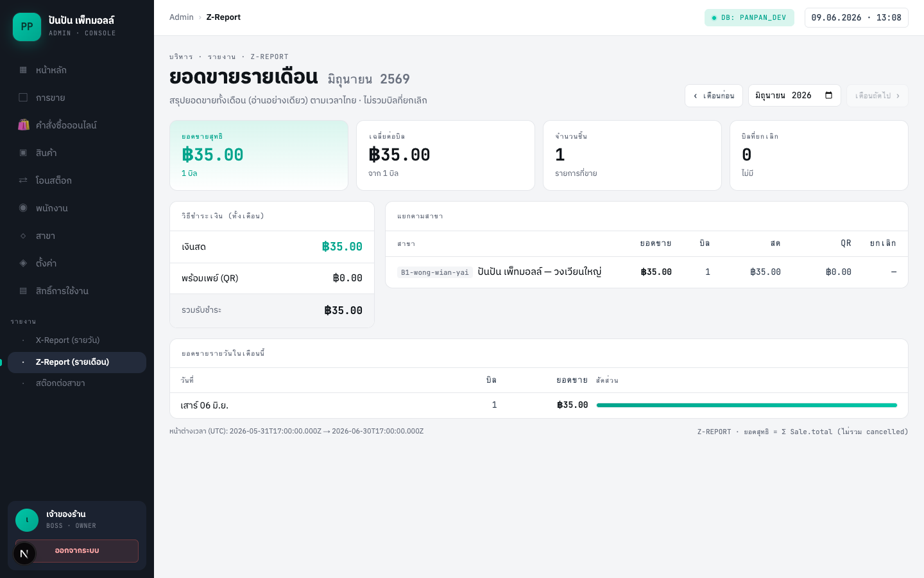Image resolution: width=924 pixels, height=578 pixels.
Task: Click the หน้าหลัก grid icon
Action: [x=23, y=70]
